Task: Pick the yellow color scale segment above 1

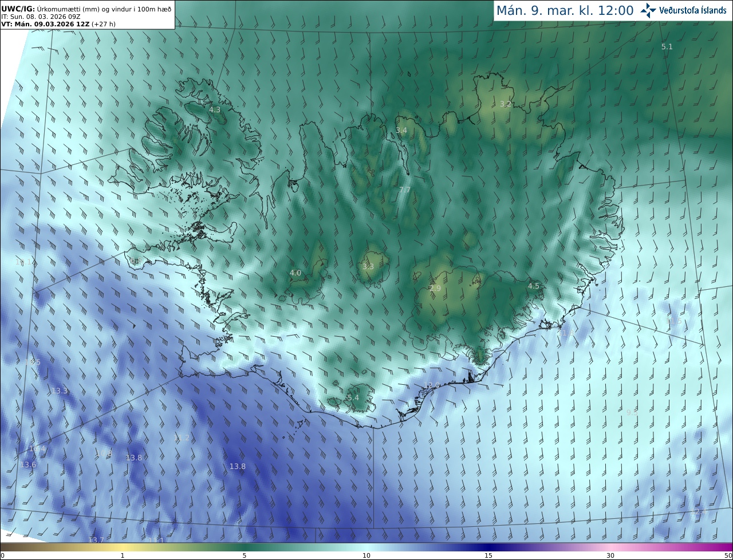Action: pyautogui.click(x=123, y=547)
